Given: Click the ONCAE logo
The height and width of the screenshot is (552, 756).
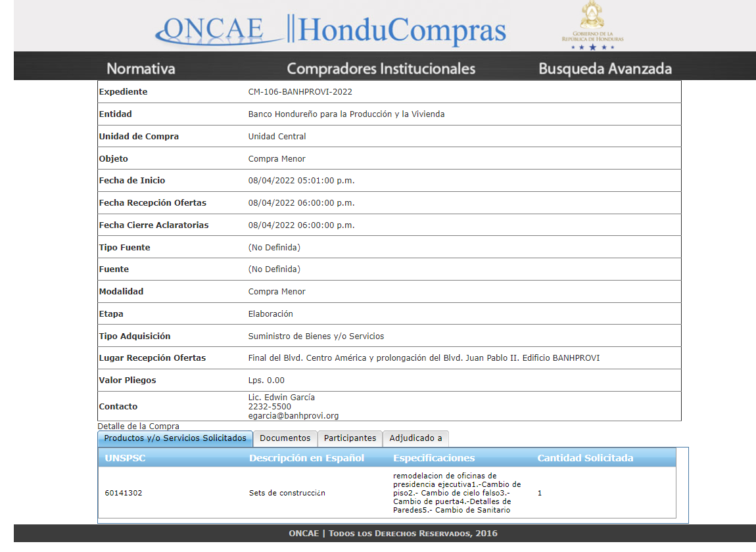Looking at the screenshot, I should 214,29.
